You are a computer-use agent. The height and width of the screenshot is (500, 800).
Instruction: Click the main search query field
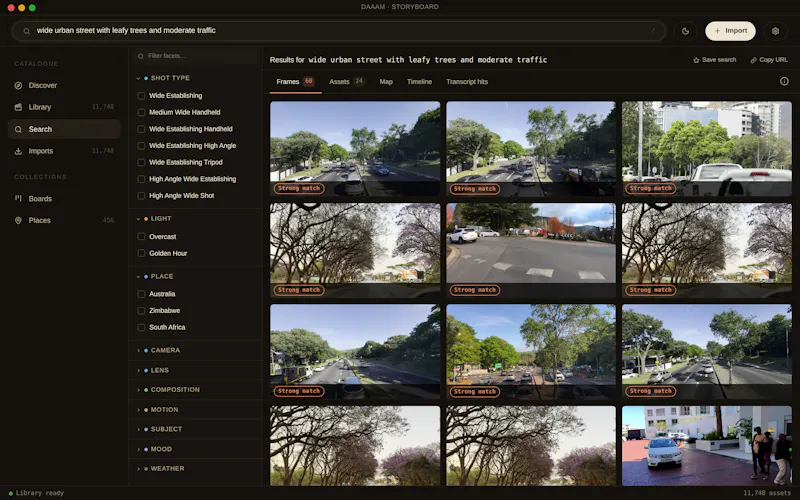(x=339, y=31)
